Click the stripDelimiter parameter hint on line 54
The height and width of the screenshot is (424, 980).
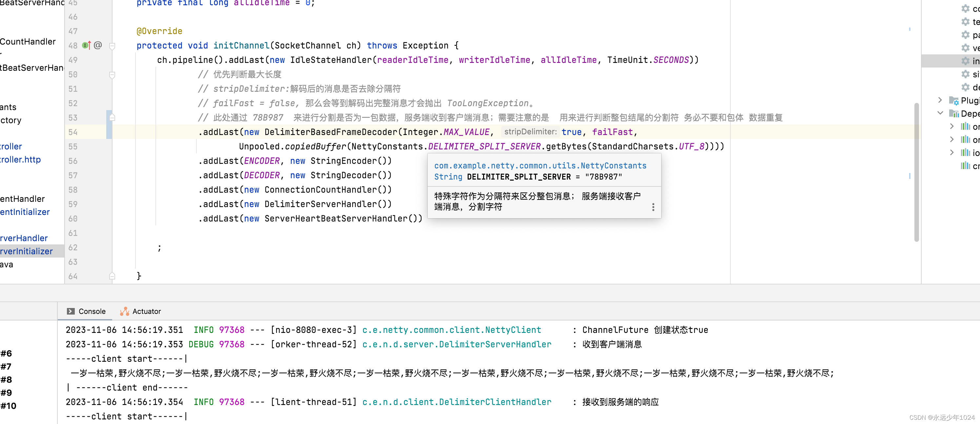click(x=530, y=131)
